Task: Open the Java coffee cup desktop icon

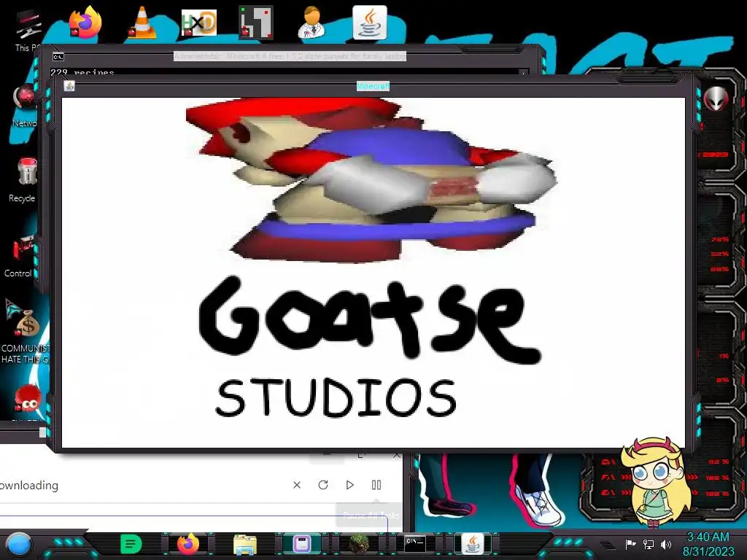Action: click(x=370, y=22)
